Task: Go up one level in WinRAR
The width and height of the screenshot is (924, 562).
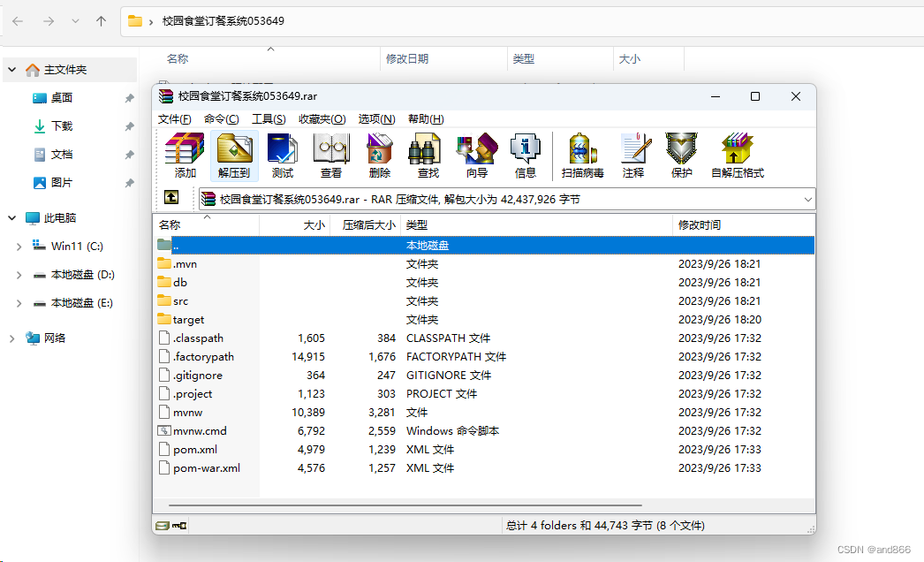Action: pyautogui.click(x=171, y=197)
